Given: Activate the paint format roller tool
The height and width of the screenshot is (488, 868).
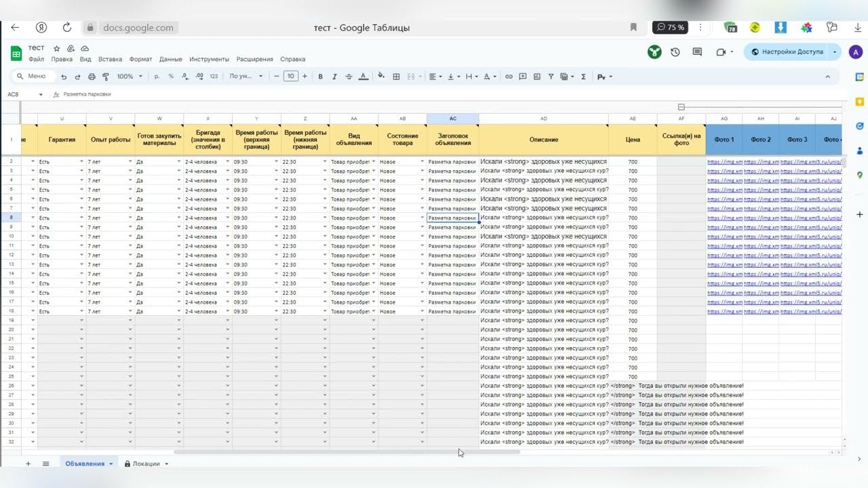Looking at the screenshot, I should [105, 77].
